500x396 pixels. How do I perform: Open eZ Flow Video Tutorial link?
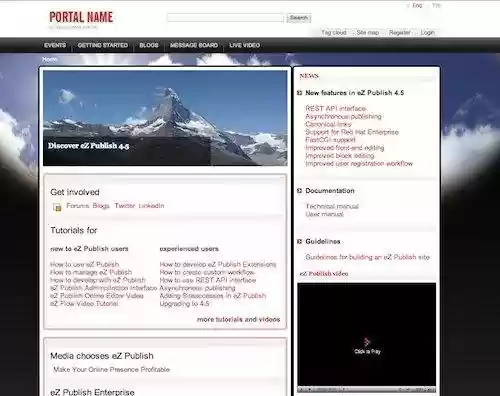point(84,303)
